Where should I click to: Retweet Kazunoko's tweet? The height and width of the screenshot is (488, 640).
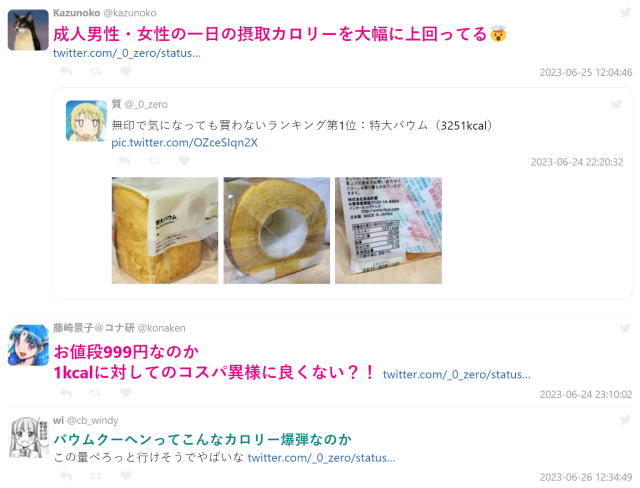[96, 71]
